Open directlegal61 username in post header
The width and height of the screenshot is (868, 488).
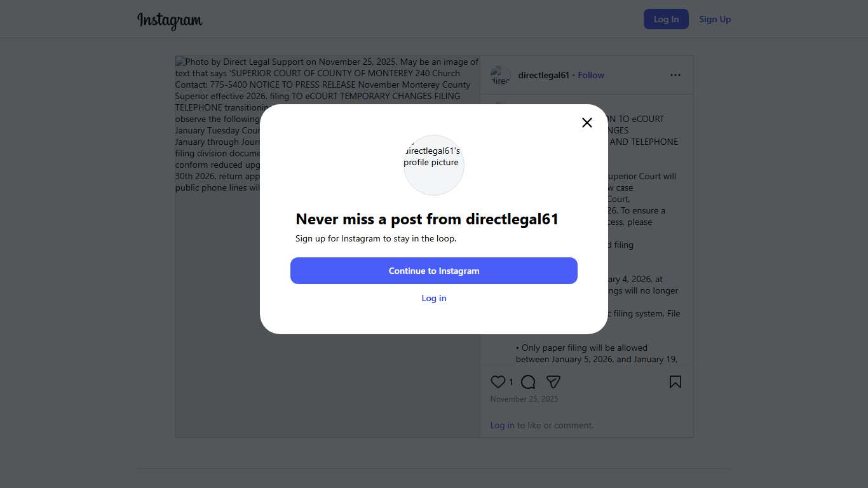tap(543, 75)
